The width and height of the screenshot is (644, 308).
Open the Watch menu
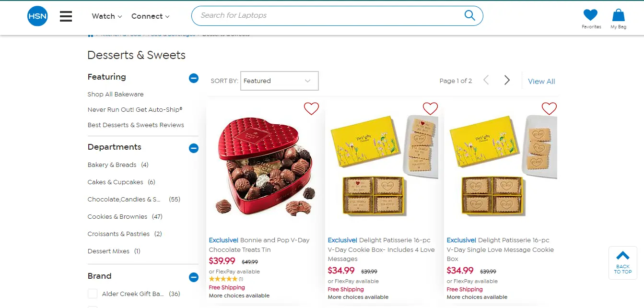tap(107, 16)
